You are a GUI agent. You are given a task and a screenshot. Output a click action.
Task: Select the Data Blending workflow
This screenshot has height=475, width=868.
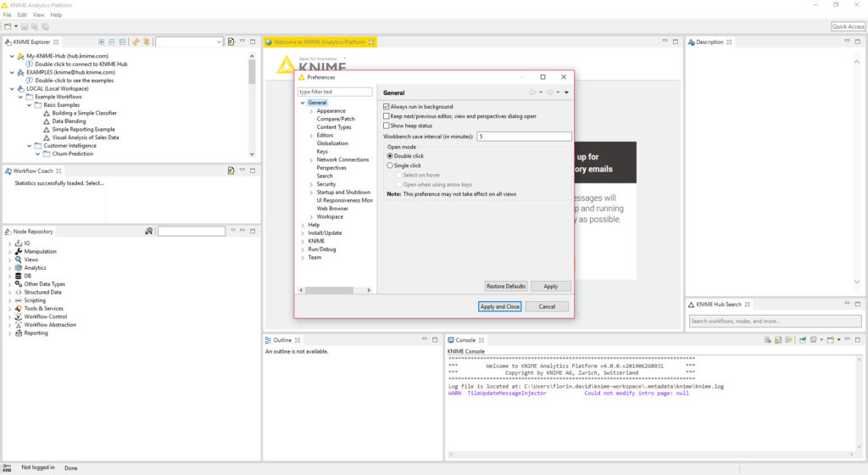tap(70, 121)
